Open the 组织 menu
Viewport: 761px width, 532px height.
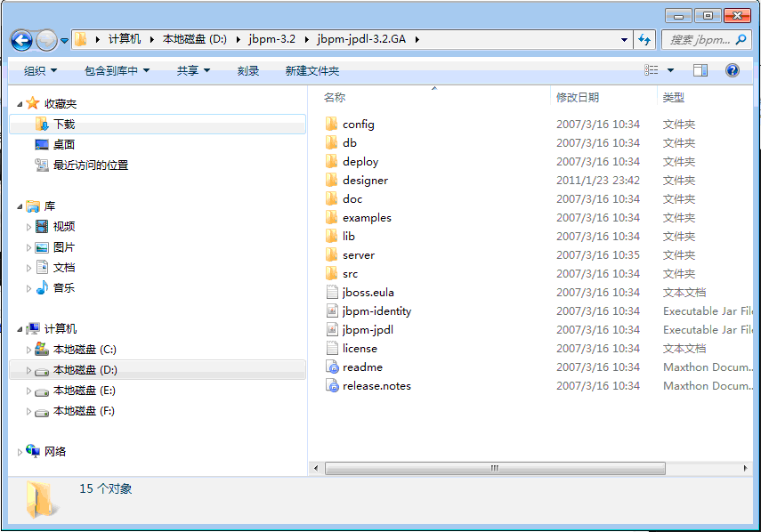tap(40, 71)
